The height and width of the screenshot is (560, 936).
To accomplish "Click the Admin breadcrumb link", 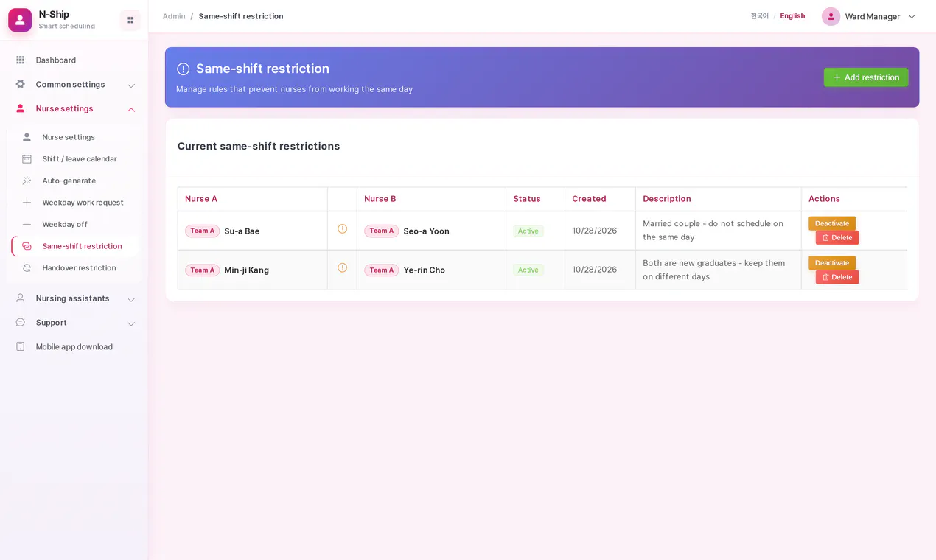I will coord(174,16).
